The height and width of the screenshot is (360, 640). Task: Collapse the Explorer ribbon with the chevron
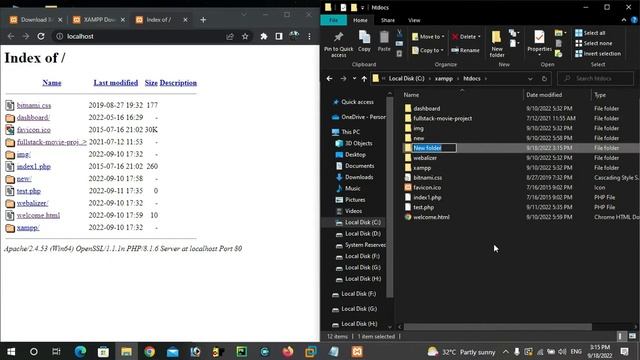point(624,20)
